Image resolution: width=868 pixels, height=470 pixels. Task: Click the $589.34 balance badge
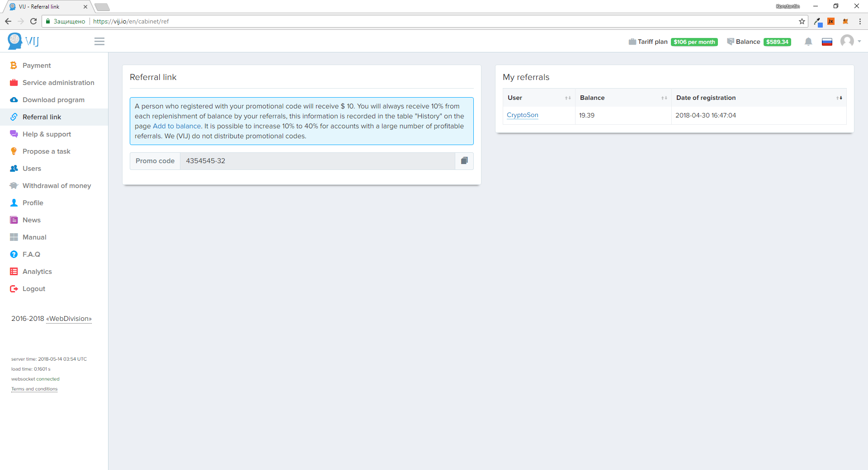pyautogui.click(x=777, y=42)
